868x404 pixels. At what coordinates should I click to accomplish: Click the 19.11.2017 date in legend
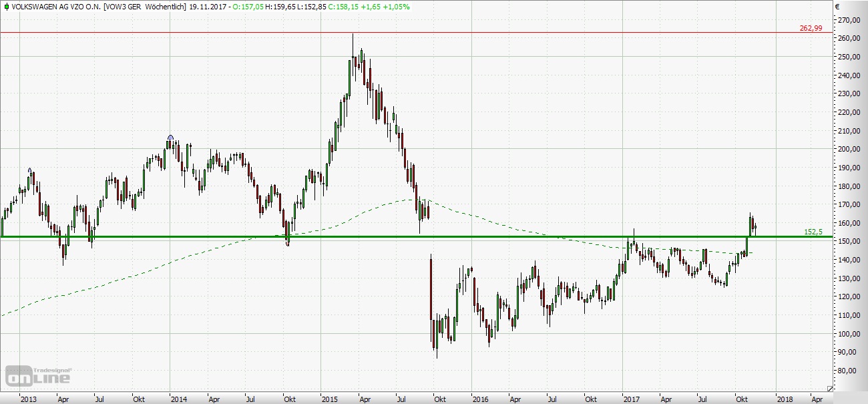pos(206,6)
